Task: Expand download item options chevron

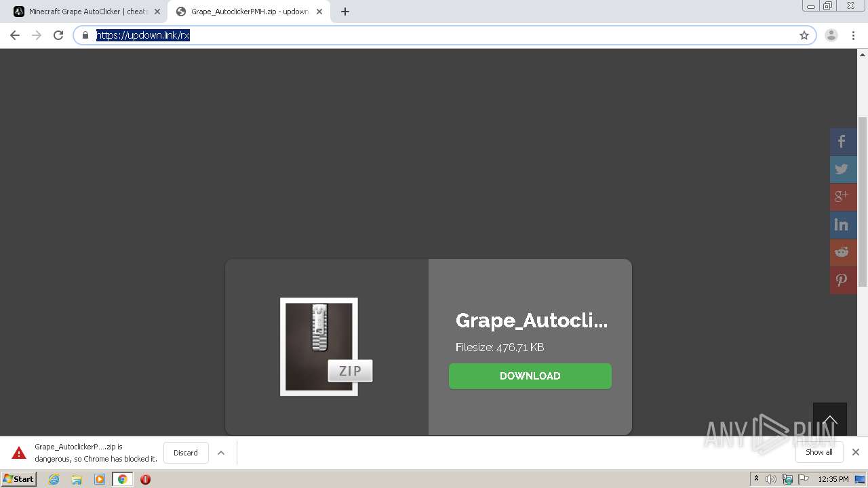Action: point(221,453)
